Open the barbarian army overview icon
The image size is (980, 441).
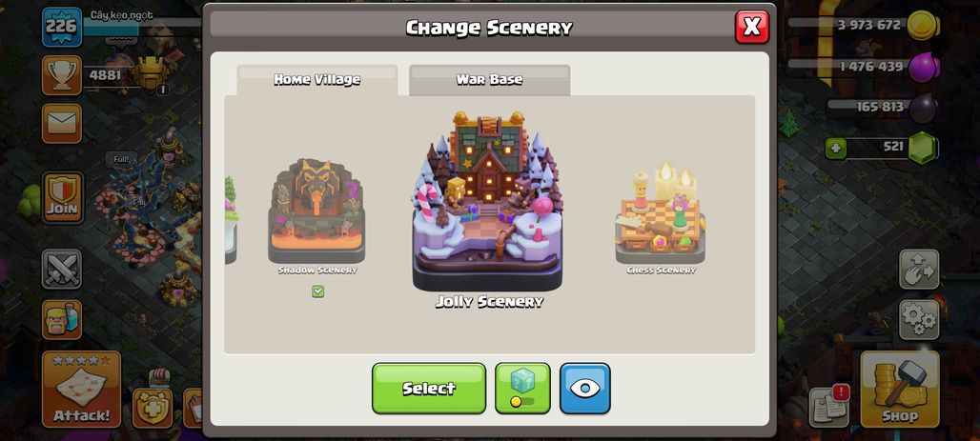point(61,319)
